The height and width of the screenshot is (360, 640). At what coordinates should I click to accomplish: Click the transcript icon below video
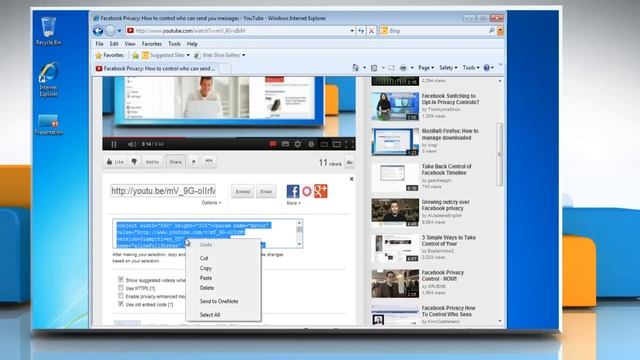click(209, 162)
